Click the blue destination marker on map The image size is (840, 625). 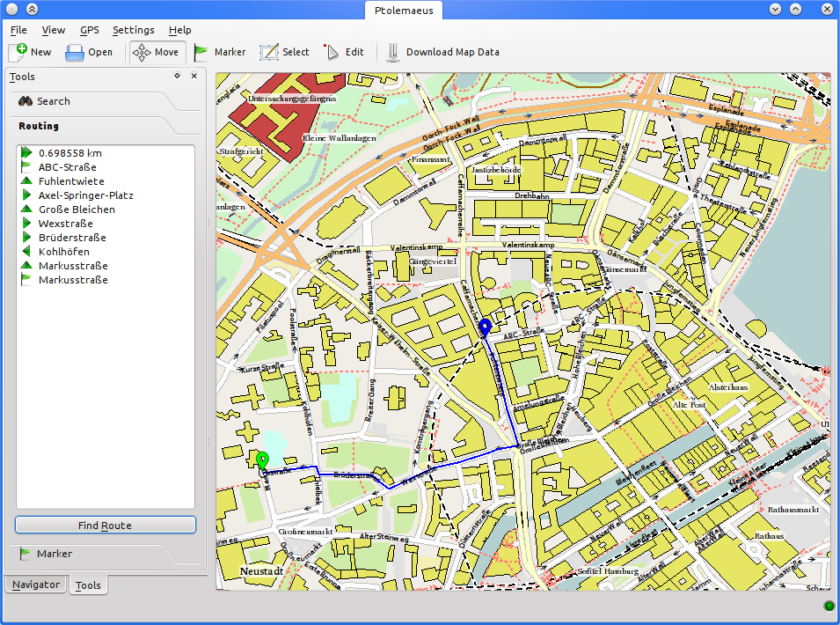coord(485,328)
